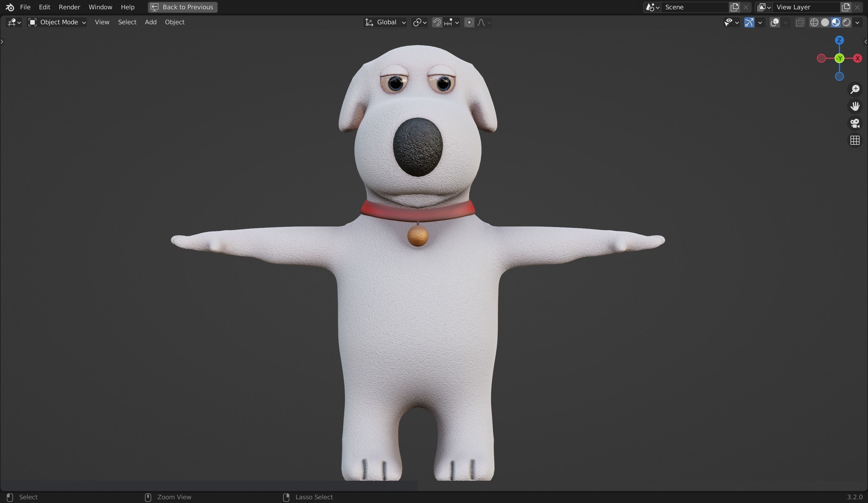Click the 'Lasso Select' status bar text

(x=314, y=497)
